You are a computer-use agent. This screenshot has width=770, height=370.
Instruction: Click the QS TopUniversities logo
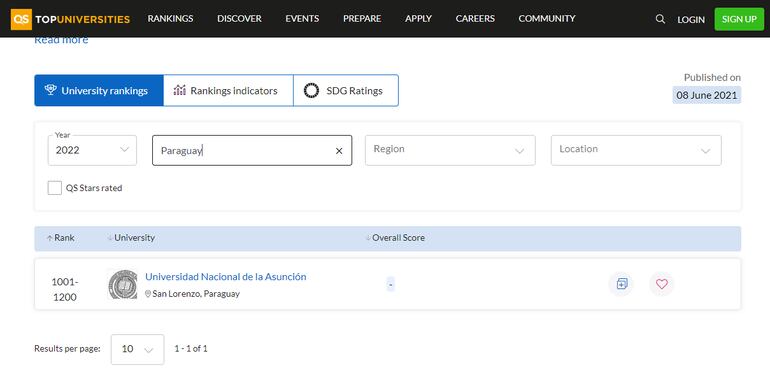(70, 19)
